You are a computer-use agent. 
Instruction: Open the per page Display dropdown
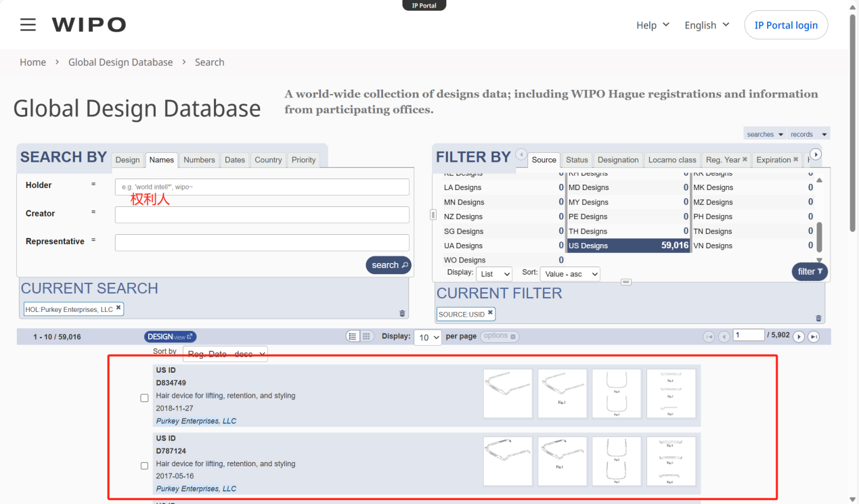click(427, 337)
